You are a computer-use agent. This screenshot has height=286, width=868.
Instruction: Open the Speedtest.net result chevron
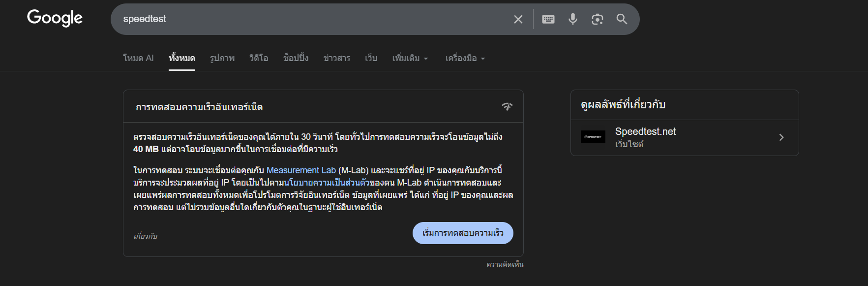(781, 137)
